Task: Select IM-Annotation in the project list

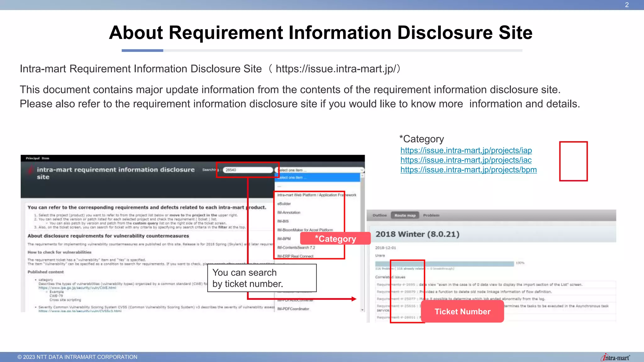Action: click(289, 213)
